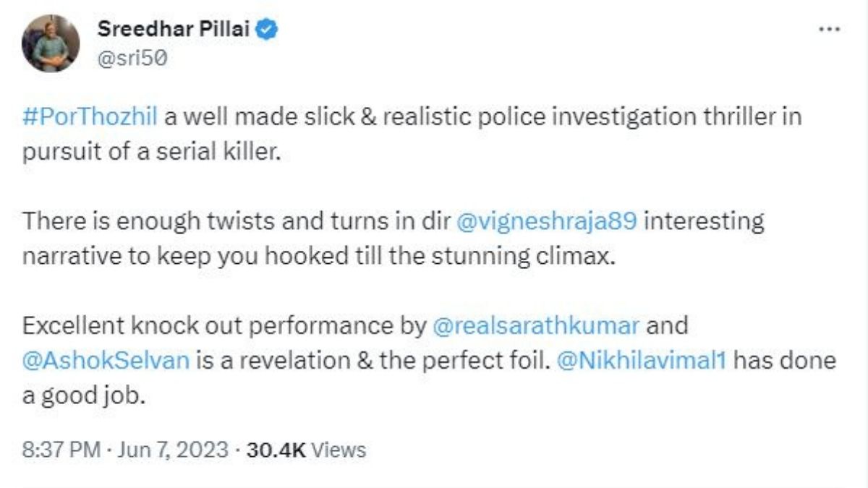Click the 30.4K view count number

(x=277, y=450)
